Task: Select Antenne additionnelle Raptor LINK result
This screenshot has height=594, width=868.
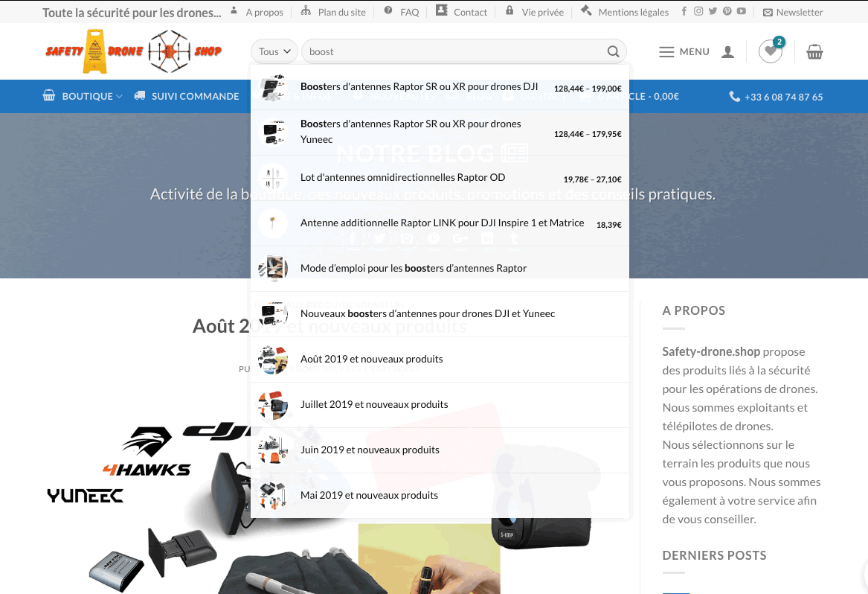Action: (x=440, y=223)
